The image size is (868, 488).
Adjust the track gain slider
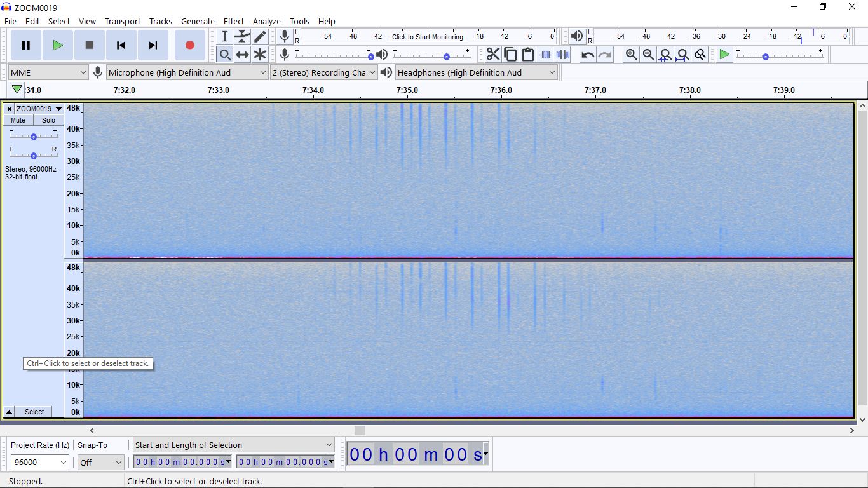click(34, 137)
